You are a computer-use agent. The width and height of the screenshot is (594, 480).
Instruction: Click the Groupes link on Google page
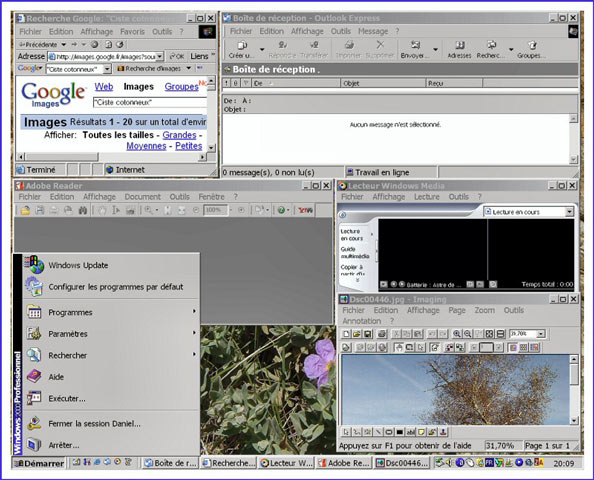click(x=181, y=87)
